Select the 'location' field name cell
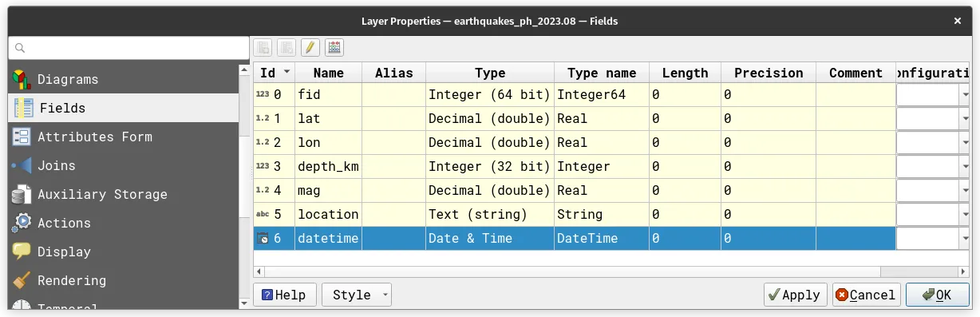The image size is (980, 317). click(x=328, y=214)
